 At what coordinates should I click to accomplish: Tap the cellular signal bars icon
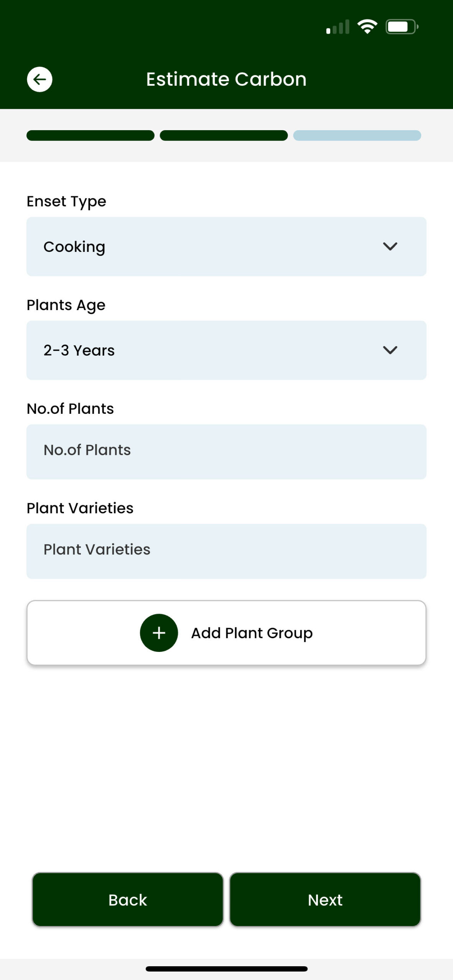pos(338,27)
